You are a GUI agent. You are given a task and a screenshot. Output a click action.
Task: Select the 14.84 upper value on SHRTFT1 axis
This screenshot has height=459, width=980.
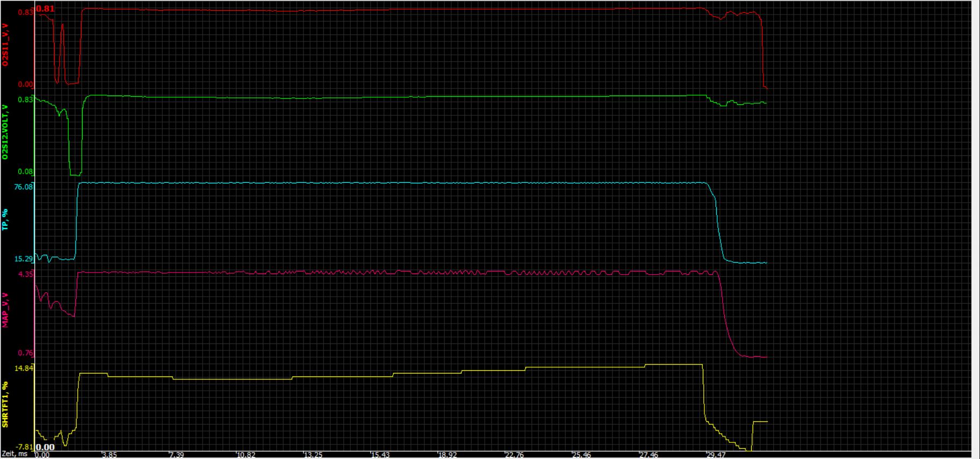tap(24, 368)
